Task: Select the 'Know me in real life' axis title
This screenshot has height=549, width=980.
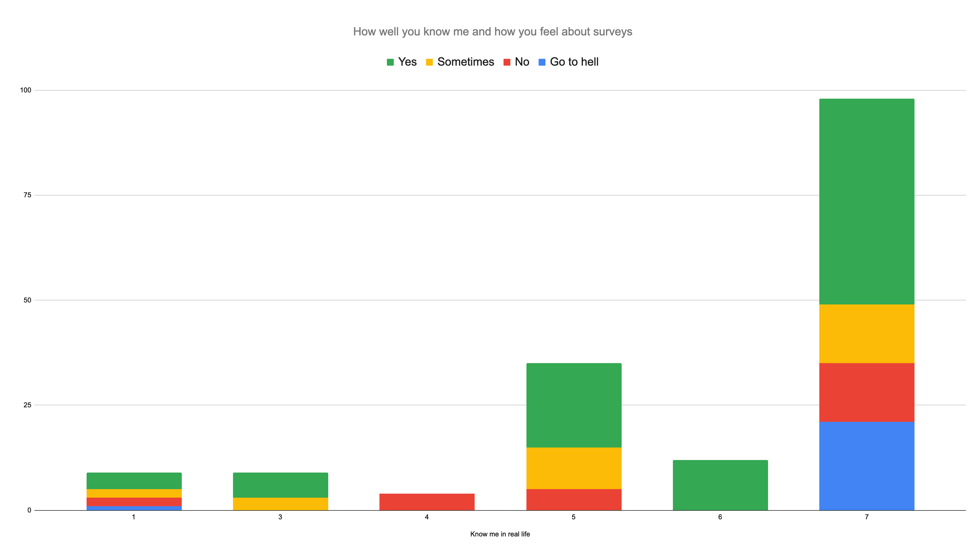Action: click(500, 534)
